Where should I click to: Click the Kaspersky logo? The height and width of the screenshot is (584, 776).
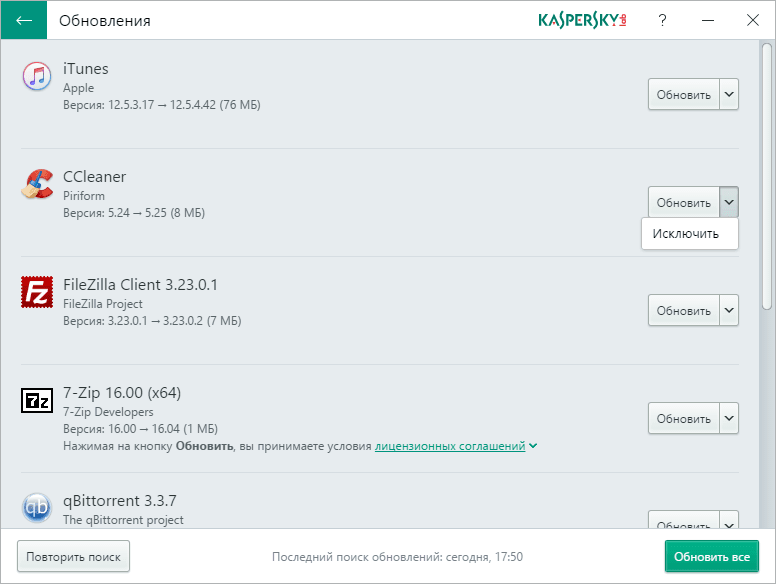(x=582, y=20)
